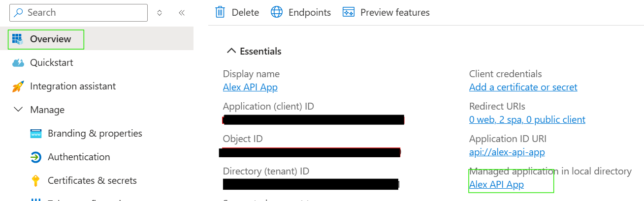Click the Delete trash can icon
644x201 pixels.
pos(221,12)
